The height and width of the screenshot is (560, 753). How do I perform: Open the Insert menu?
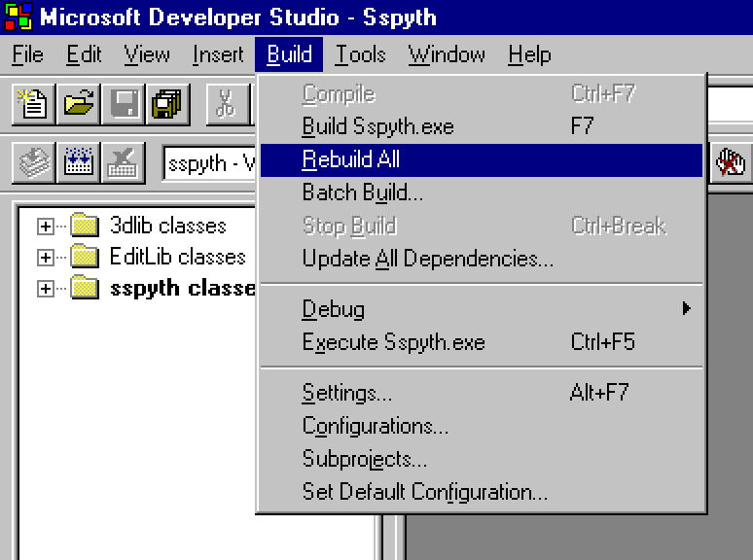218,54
